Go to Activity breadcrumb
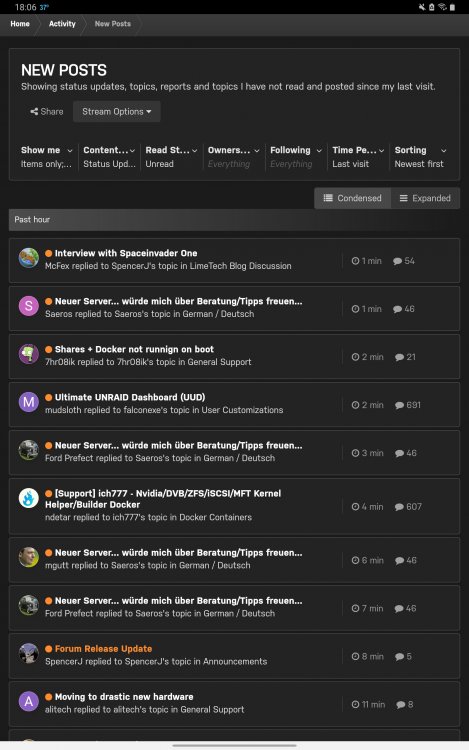 tap(62, 24)
